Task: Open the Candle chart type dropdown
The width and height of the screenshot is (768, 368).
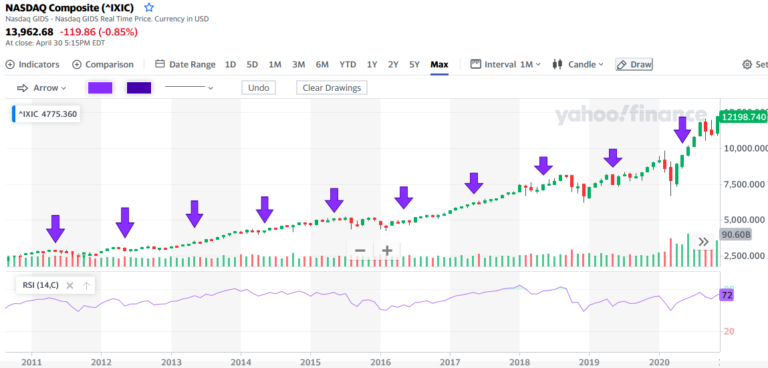Action: click(x=578, y=64)
